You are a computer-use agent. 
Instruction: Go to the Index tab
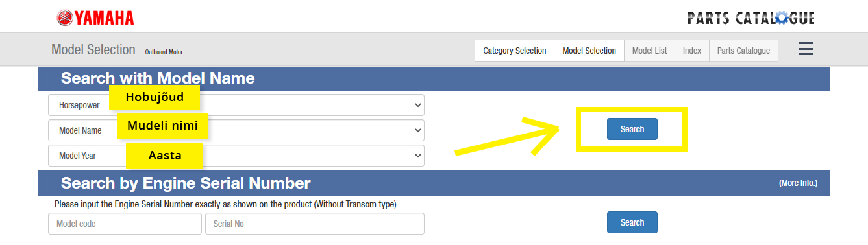(x=692, y=51)
